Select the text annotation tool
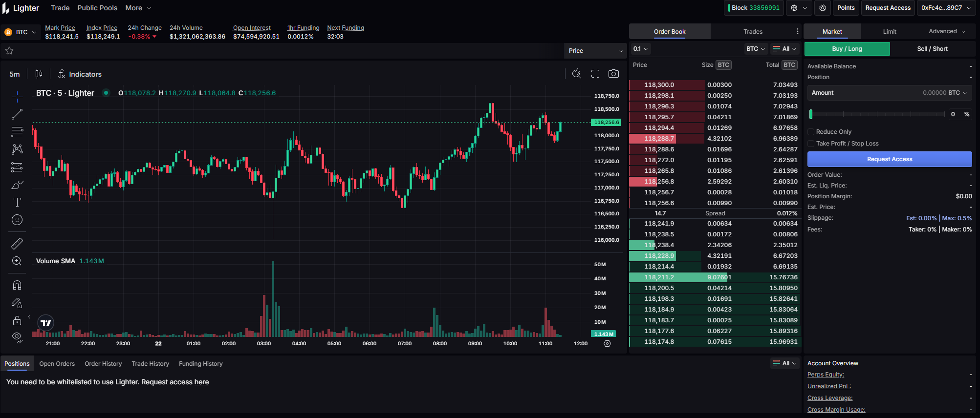The image size is (980, 418). coord(17,202)
